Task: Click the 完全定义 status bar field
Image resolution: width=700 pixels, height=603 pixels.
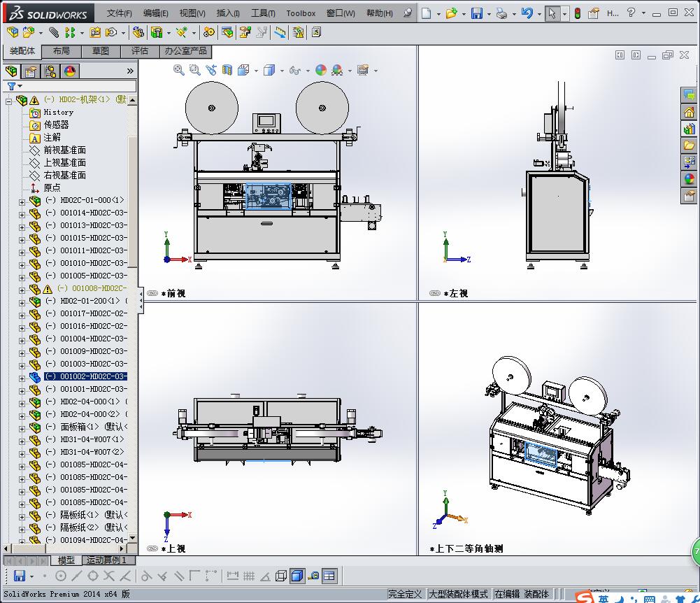Action: (x=405, y=594)
